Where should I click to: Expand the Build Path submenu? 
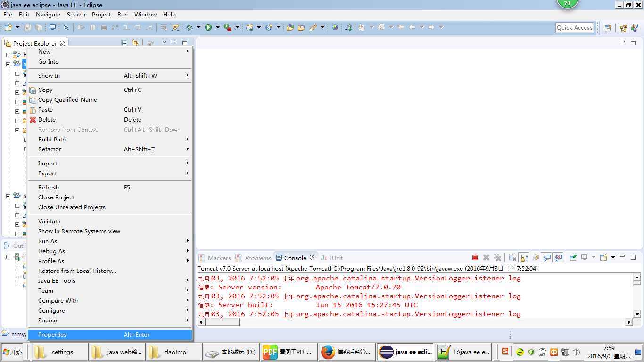(110, 140)
